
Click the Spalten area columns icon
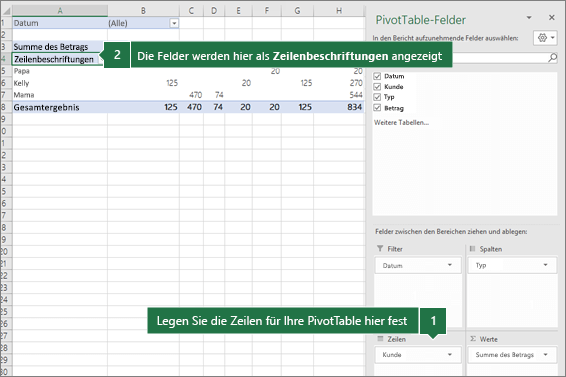472,248
